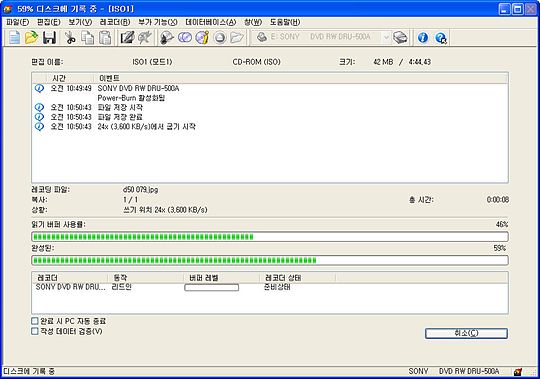Click the 준비상태 recorder status cell
Image resolution: width=540 pixels, height=379 pixels.
coord(278,287)
